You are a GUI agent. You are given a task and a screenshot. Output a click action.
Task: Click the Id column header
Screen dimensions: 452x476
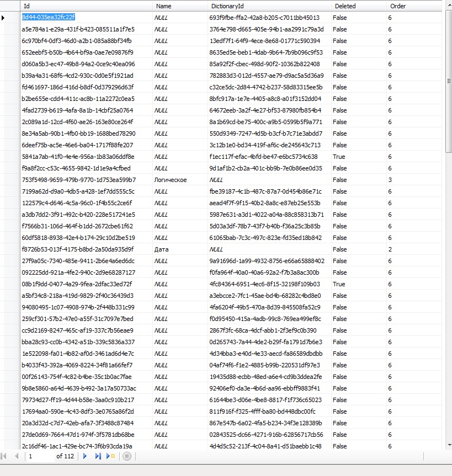point(86,6)
